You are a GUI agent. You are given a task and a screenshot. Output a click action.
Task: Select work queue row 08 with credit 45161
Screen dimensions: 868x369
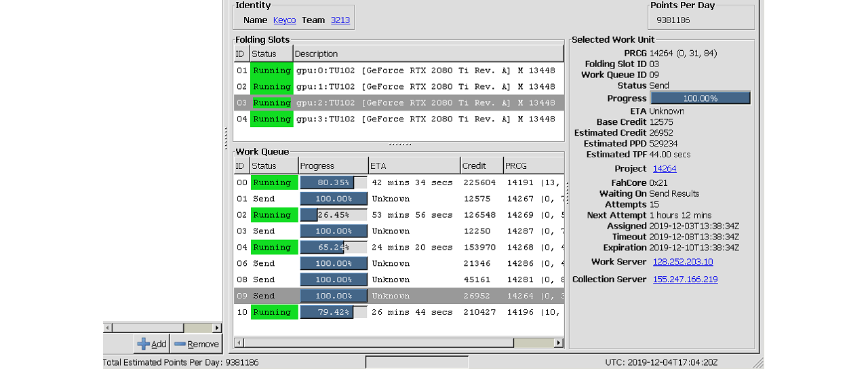[399, 280]
